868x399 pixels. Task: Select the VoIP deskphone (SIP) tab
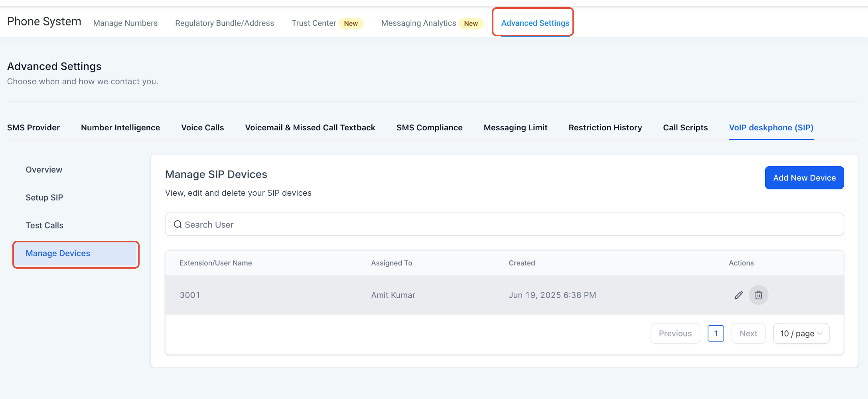point(771,128)
